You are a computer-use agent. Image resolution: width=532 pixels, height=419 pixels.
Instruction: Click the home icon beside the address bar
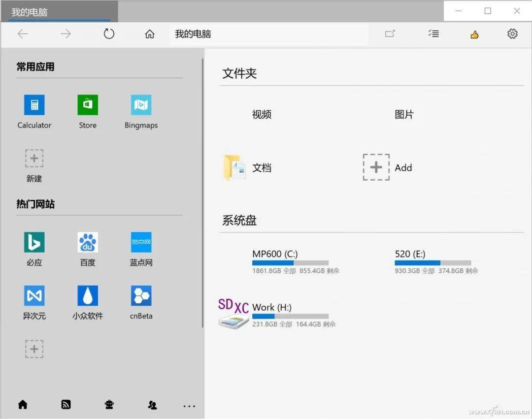coord(150,34)
